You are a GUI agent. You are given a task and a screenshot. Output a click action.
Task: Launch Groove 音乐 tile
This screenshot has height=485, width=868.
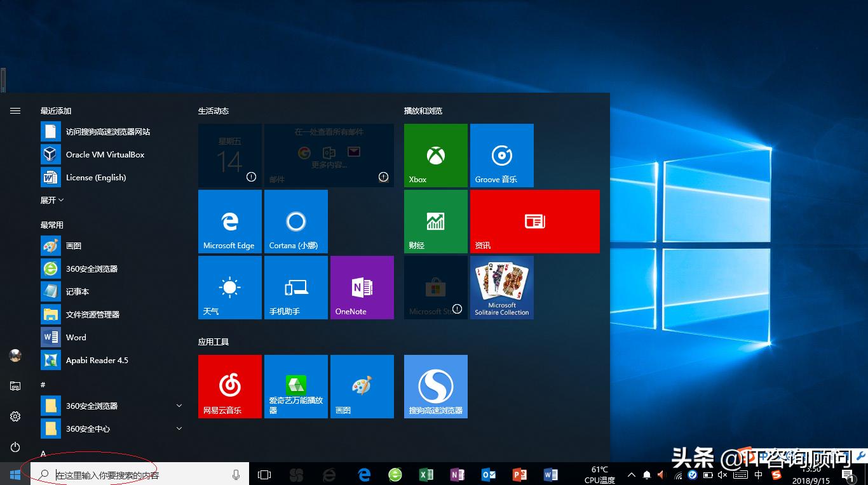[501, 156]
